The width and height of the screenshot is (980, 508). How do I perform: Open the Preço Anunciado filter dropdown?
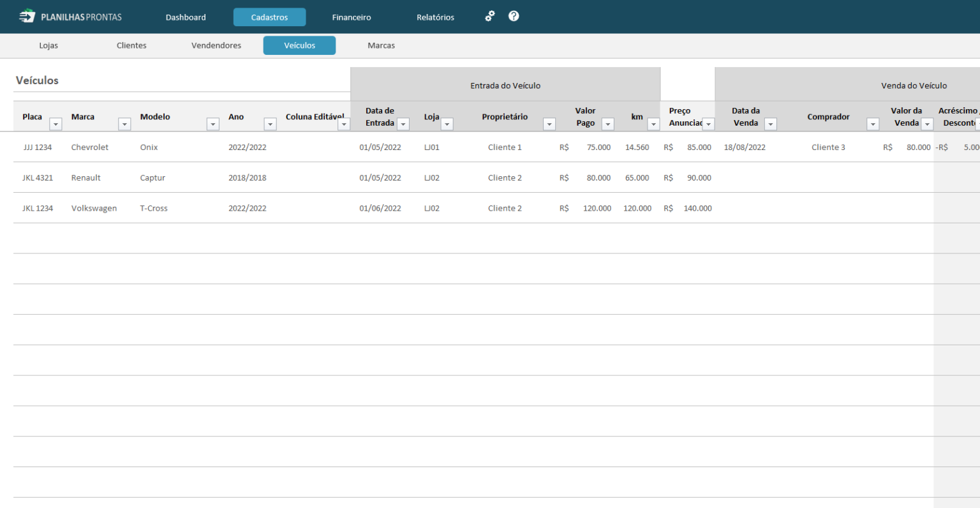[708, 124]
